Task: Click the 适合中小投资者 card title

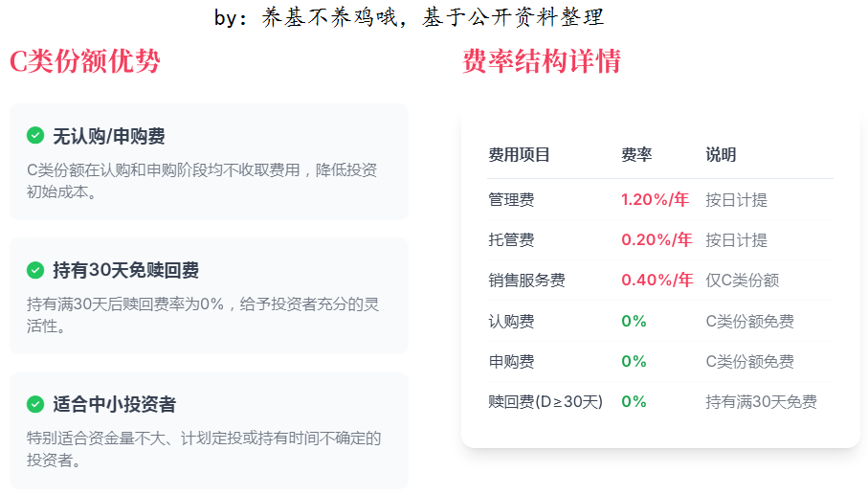Action: pyautogui.click(x=115, y=404)
